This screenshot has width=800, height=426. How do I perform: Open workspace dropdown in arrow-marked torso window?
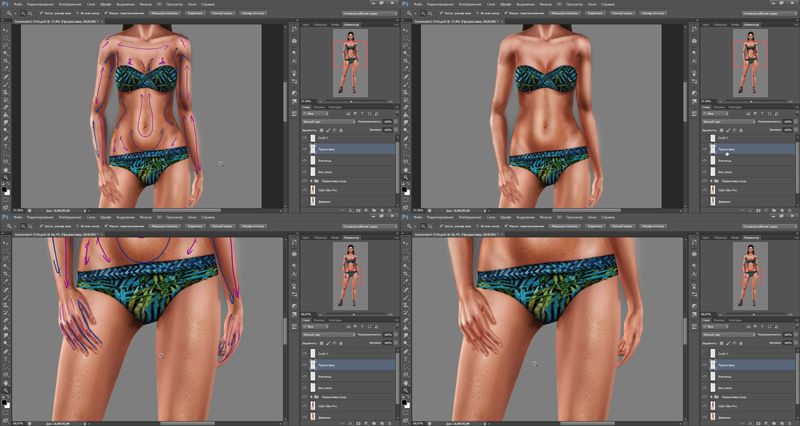tap(370, 13)
